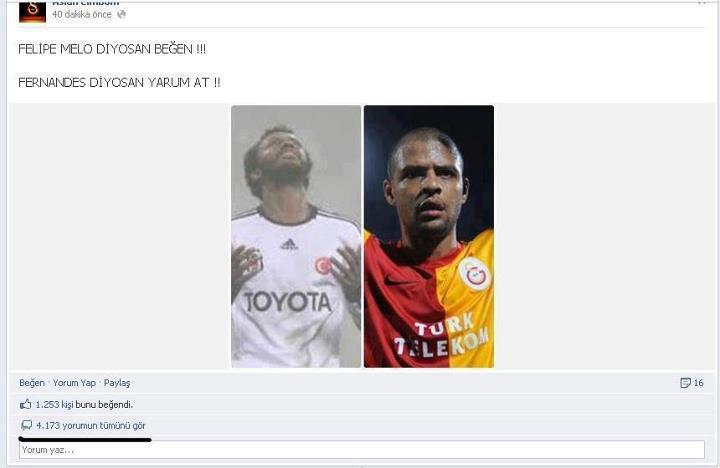Open the photo with Türk Telekom jersey

point(429,237)
